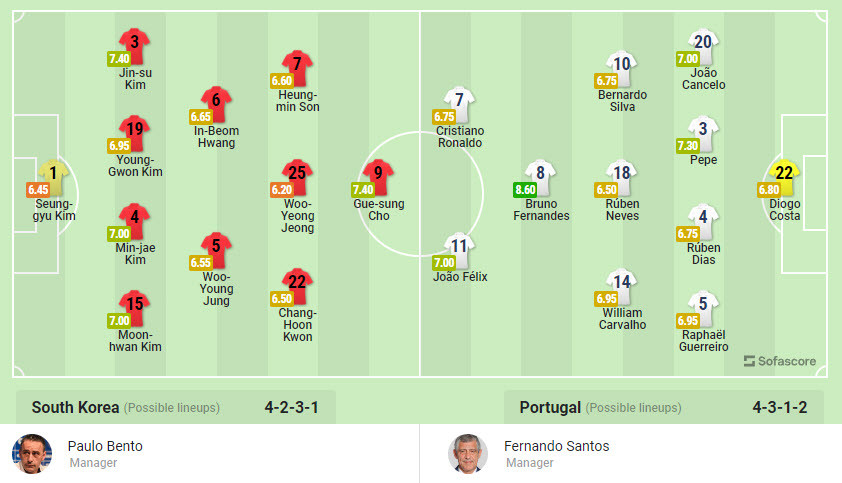
Task: Click Bruno Fernandes' number 8 shirt
Action: coord(541,176)
